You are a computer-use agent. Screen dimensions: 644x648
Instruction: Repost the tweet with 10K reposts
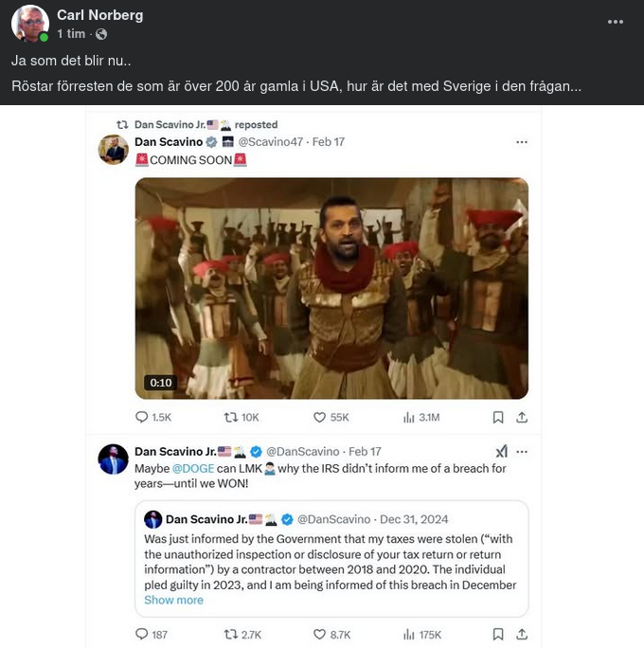point(230,417)
